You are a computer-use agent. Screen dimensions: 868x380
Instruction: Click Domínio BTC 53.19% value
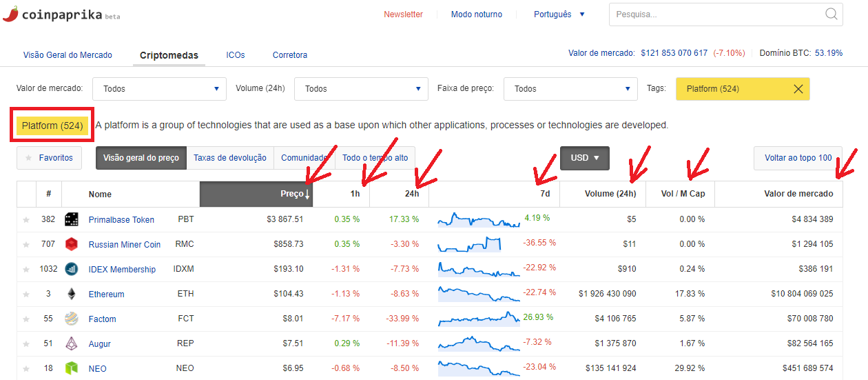(829, 53)
